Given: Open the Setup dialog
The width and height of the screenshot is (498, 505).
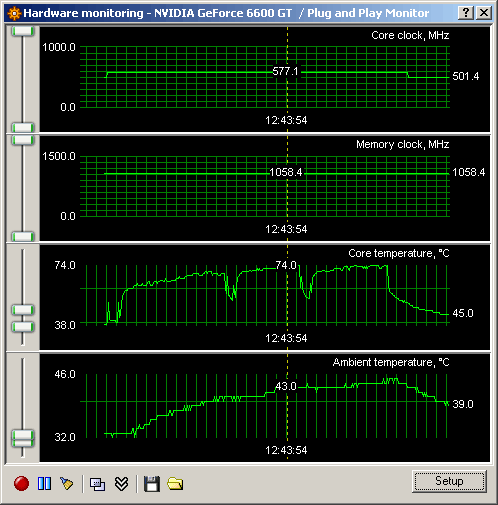Looking at the screenshot, I should pyautogui.click(x=449, y=481).
